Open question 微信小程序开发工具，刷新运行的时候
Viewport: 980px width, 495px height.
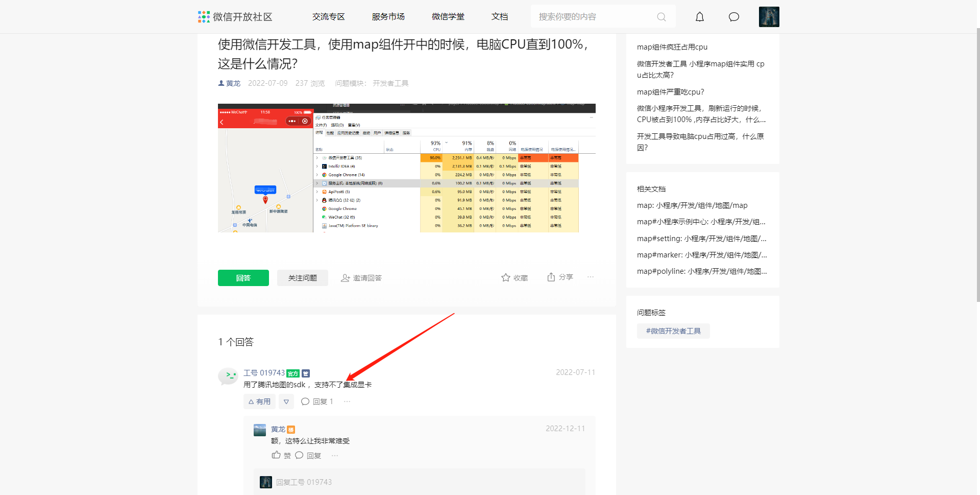701,114
